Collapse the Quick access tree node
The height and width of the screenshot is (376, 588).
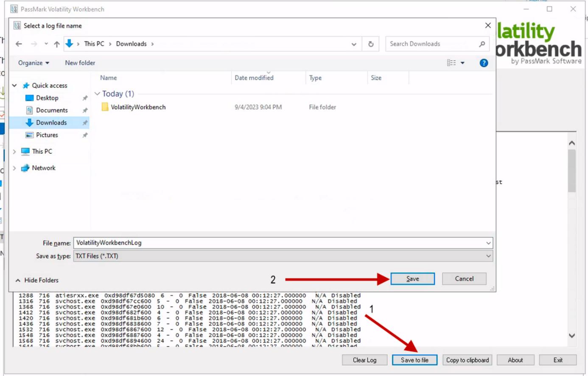tap(14, 85)
